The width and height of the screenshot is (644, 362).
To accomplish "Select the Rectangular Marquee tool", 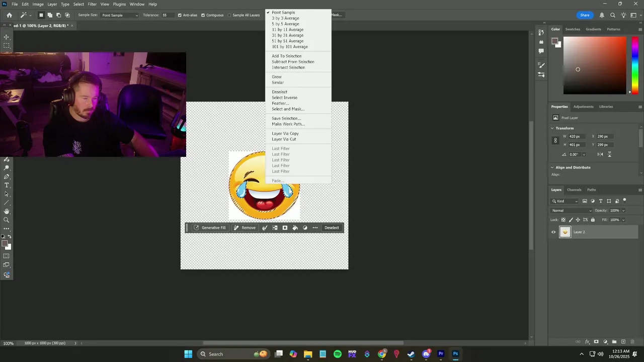I will click(x=7, y=46).
